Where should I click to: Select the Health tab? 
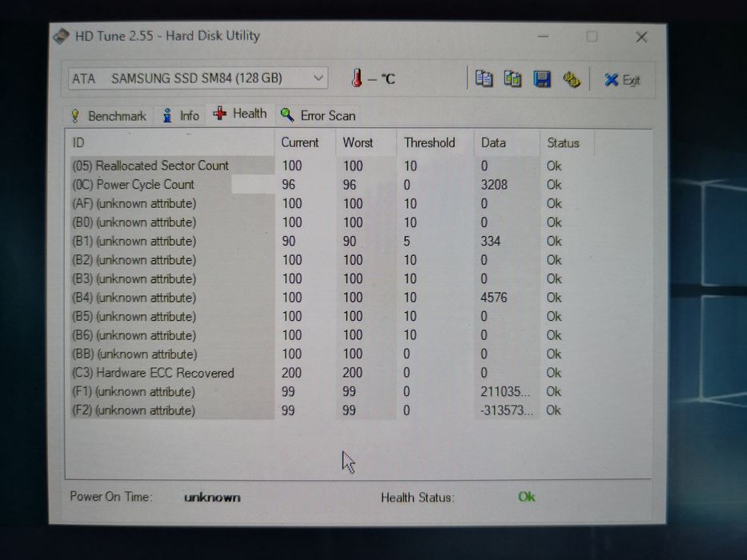240,114
